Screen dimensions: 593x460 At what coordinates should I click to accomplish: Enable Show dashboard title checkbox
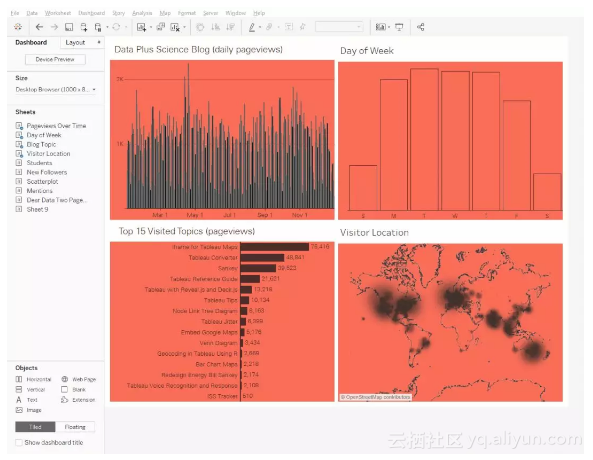19,442
